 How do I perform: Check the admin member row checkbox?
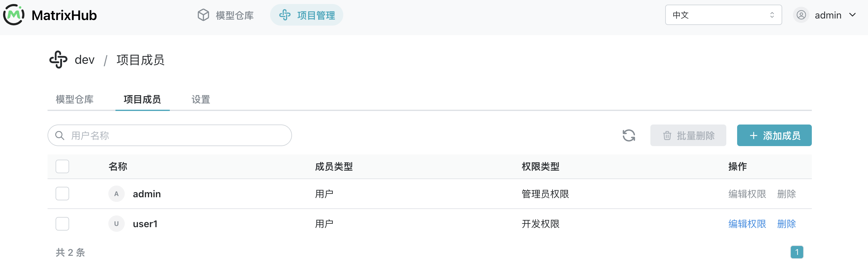(62, 194)
